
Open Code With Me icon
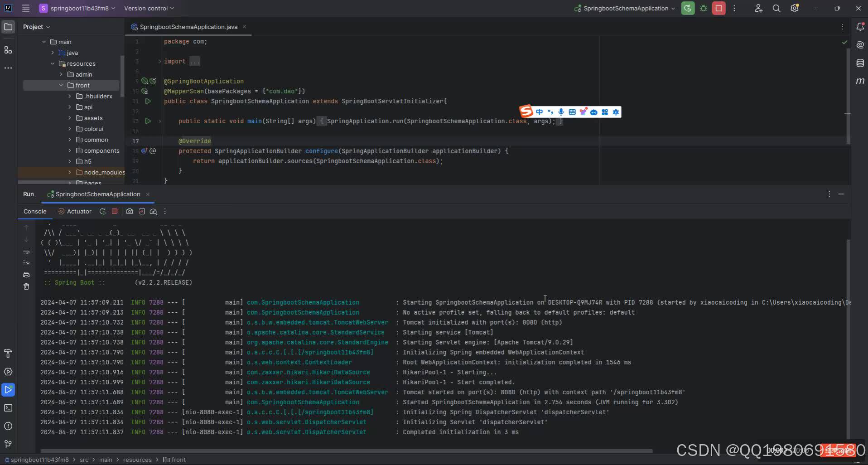(x=758, y=8)
